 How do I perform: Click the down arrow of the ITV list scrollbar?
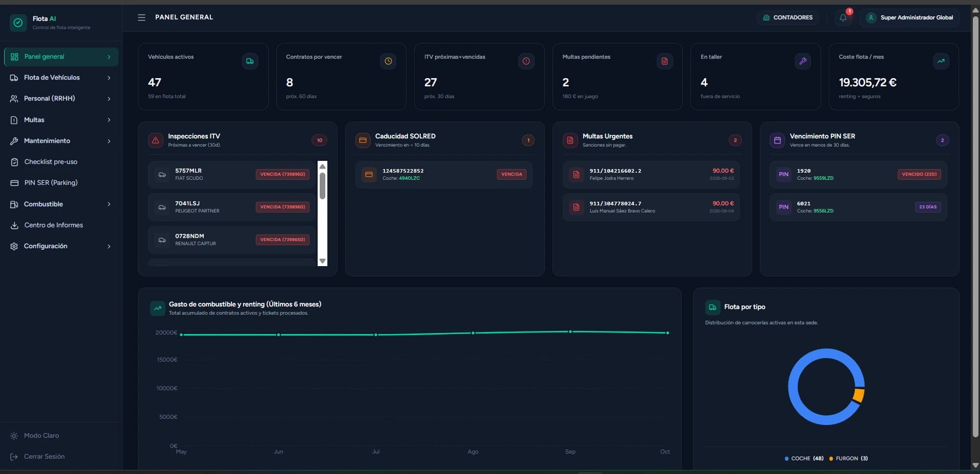[x=322, y=261]
